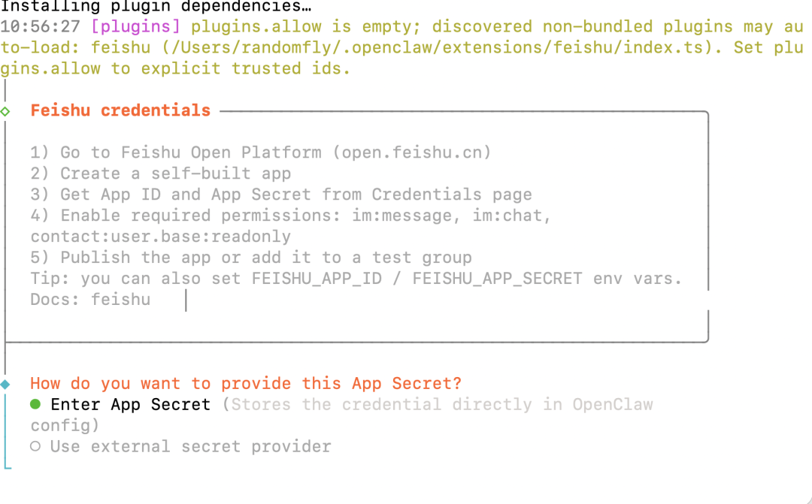The height and width of the screenshot is (504, 812).
Task: Click the Use external secret provider label
Action: click(x=190, y=447)
